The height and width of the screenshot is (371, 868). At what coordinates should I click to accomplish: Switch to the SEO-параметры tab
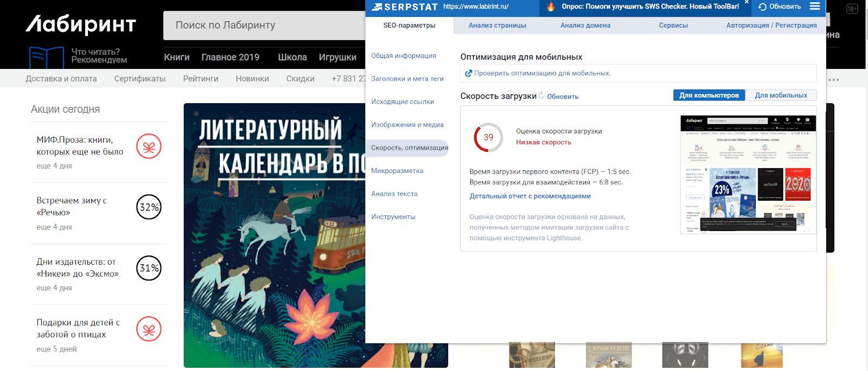409,25
